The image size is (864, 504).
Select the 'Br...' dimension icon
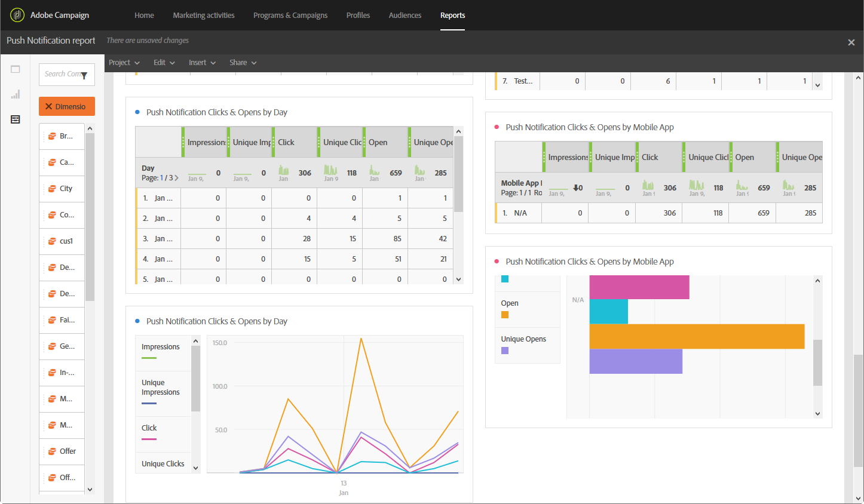point(53,136)
